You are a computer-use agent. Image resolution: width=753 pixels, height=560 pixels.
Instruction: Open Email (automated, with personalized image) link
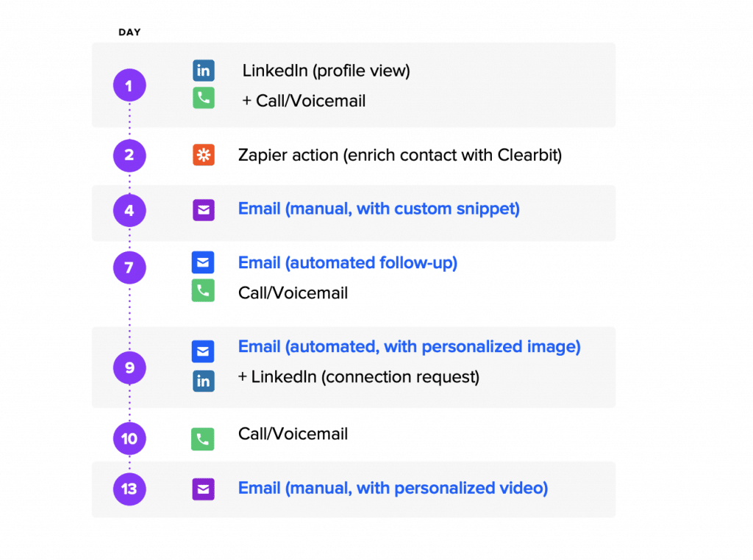tap(409, 346)
